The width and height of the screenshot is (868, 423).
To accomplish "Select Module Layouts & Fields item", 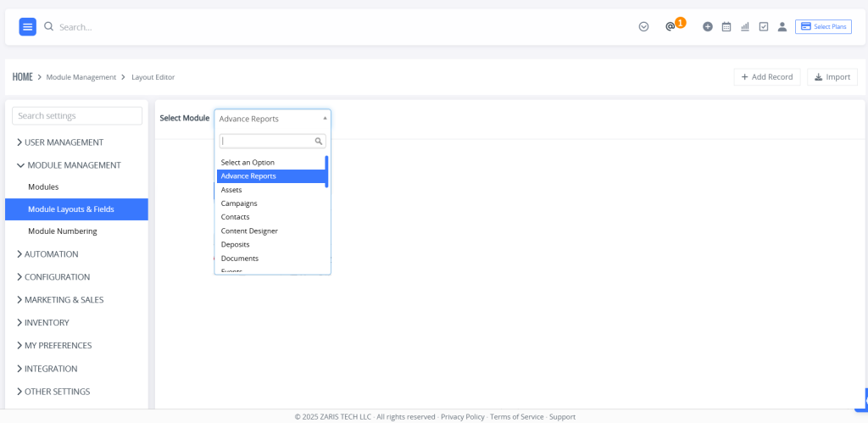I will tap(76, 209).
